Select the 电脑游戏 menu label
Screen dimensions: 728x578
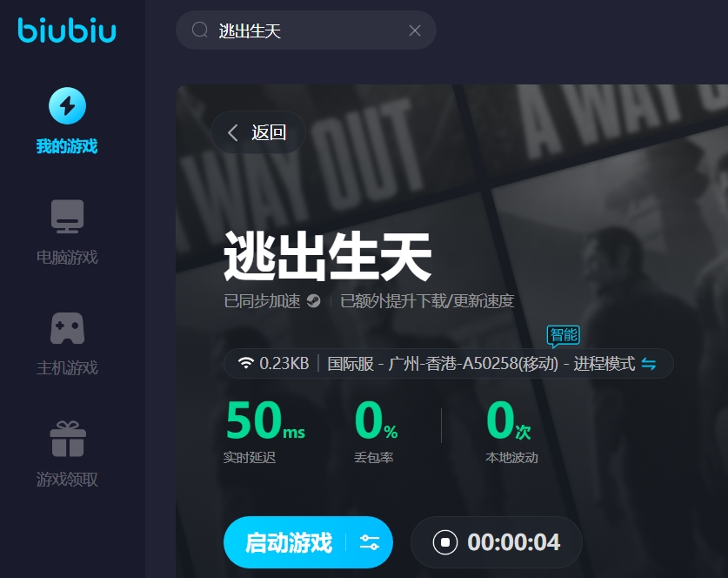pos(67,257)
